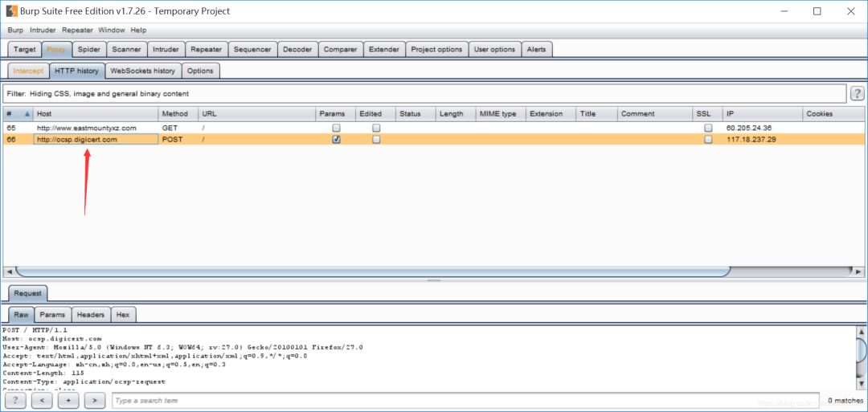Sort by Method column header
This screenshot has width=868, height=412.
[178, 114]
